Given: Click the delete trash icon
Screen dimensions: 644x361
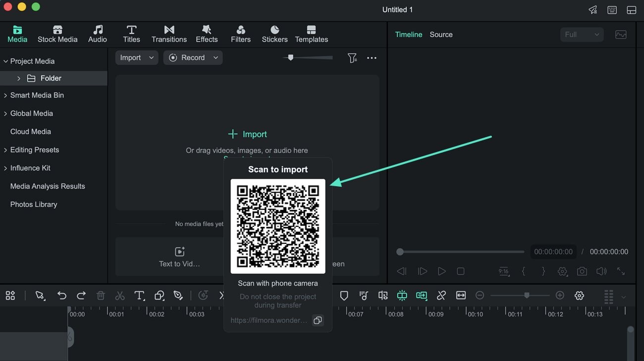Looking at the screenshot, I should [101, 296].
